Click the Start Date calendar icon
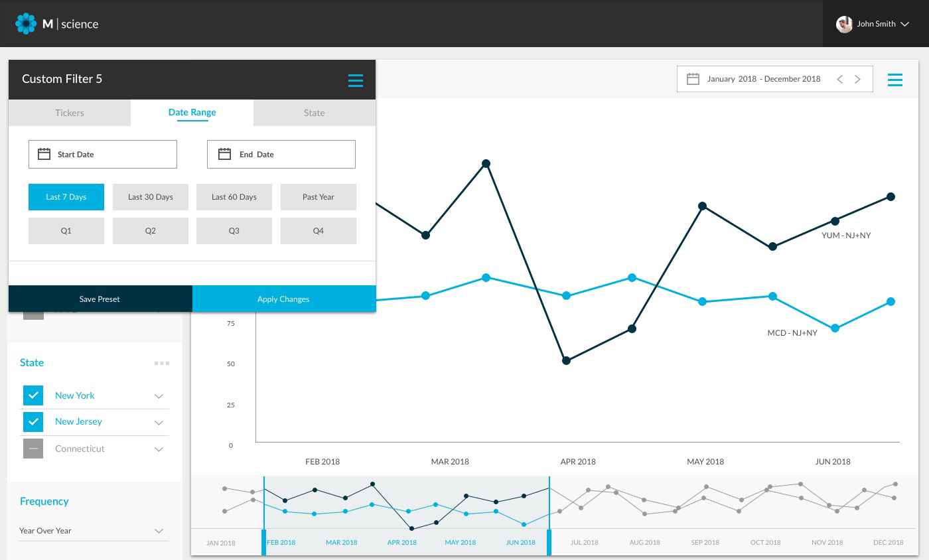Viewport: 929px width, 560px height. 44,154
